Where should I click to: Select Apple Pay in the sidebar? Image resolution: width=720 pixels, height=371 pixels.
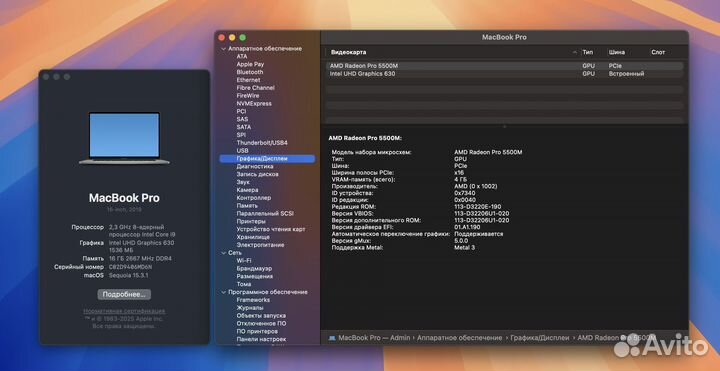250,64
